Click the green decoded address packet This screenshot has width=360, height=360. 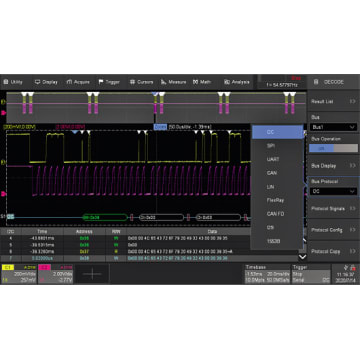pyautogui.click(x=105, y=217)
